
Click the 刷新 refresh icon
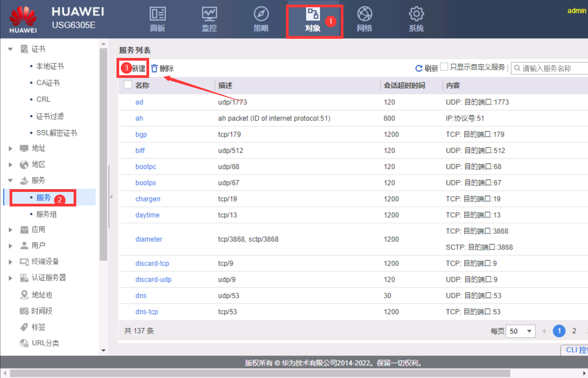[x=419, y=68]
